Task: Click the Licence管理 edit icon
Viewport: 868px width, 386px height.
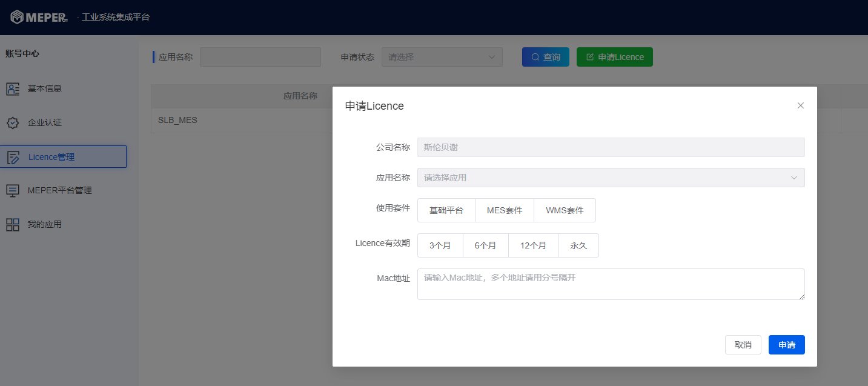Action: click(13, 158)
